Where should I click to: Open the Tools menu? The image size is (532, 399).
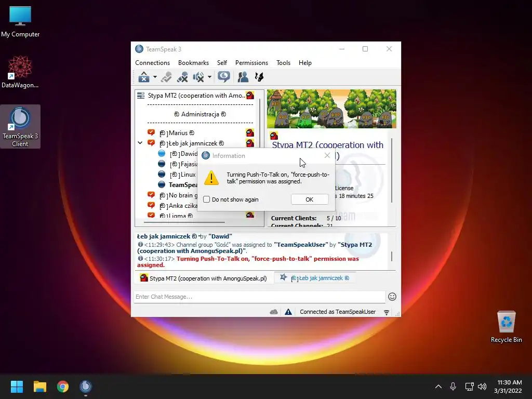click(x=283, y=63)
